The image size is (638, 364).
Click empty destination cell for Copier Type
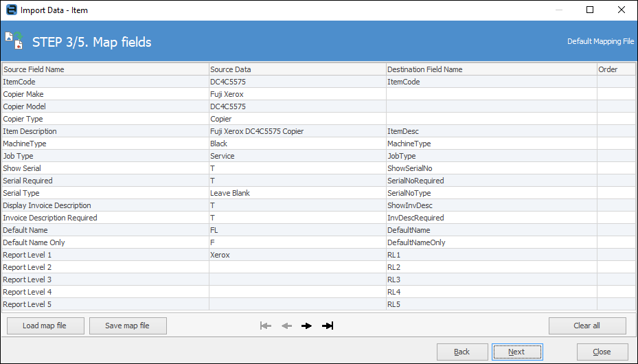[x=492, y=119]
